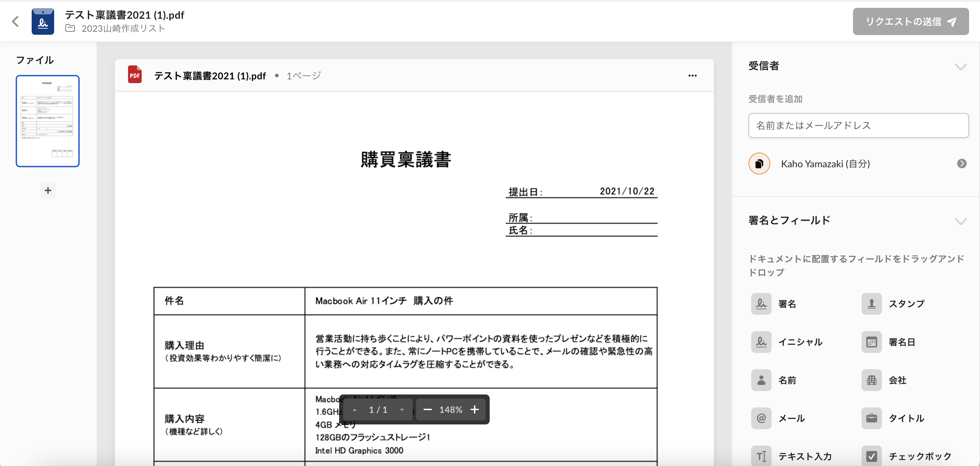Select the 名前 name field
Image resolution: width=980 pixels, height=466 pixels.
coord(774,379)
